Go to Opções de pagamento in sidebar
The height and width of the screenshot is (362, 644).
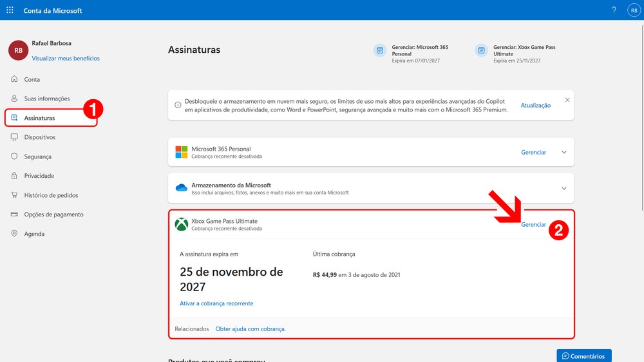tap(53, 214)
